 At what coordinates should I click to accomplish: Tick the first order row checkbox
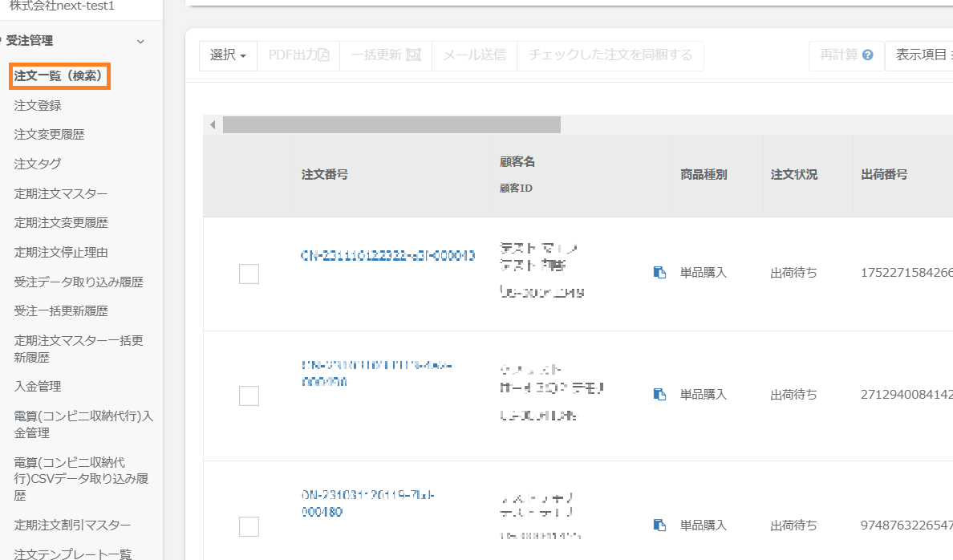point(249,274)
